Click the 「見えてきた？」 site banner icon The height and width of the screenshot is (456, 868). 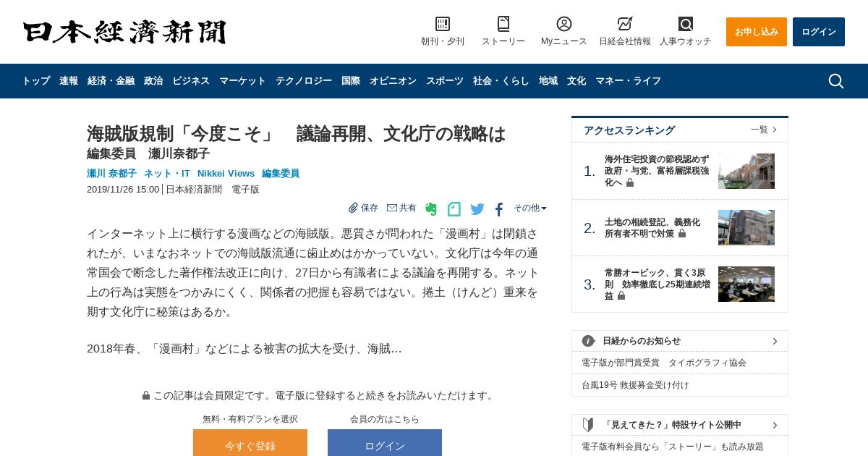tap(589, 425)
